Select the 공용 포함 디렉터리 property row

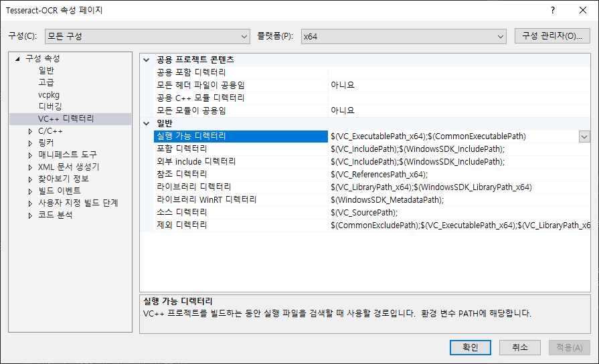click(x=241, y=72)
